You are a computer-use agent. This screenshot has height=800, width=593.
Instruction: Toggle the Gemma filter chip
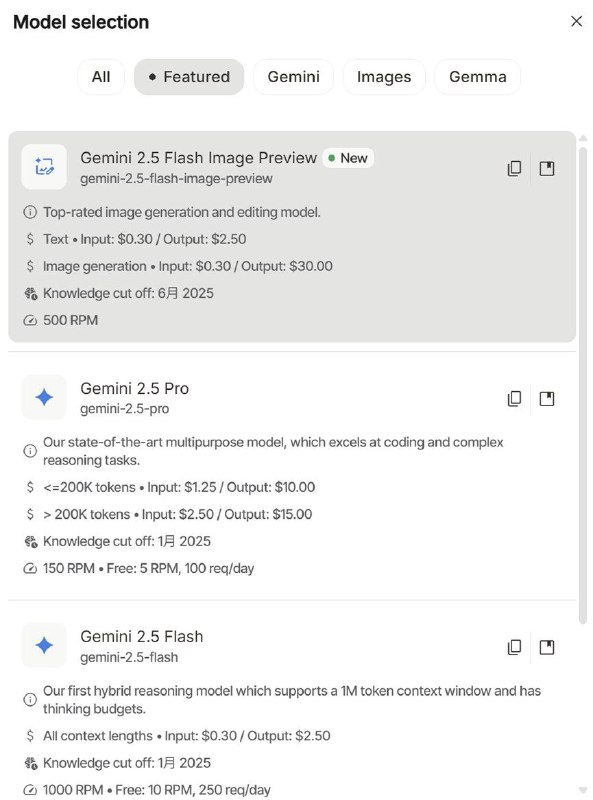pyautogui.click(x=477, y=76)
